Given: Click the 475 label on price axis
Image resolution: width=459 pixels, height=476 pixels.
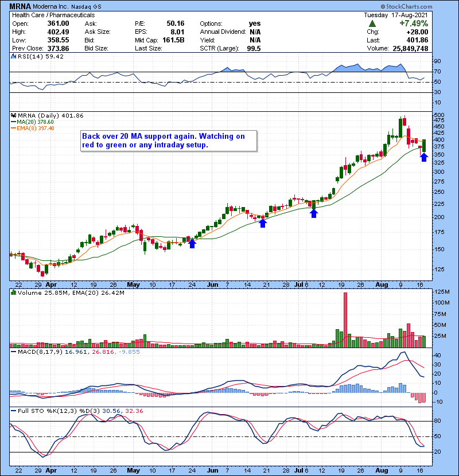Looking at the screenshot, I should (x=439, y=120).
